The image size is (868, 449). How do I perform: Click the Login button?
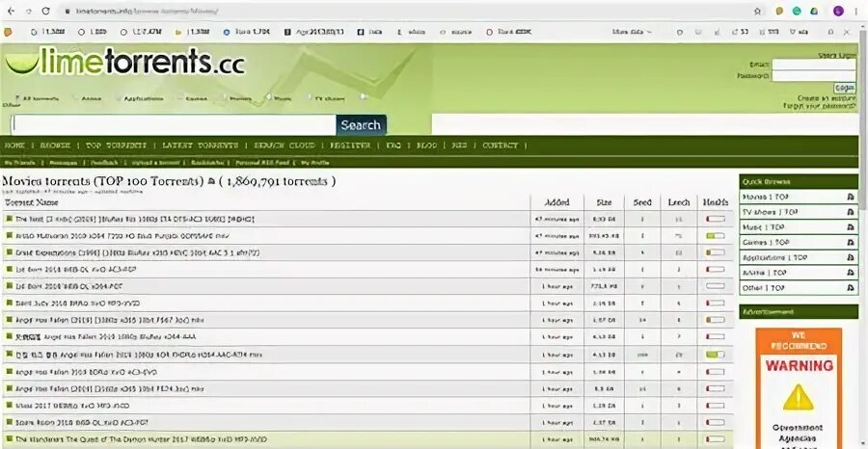845,88
